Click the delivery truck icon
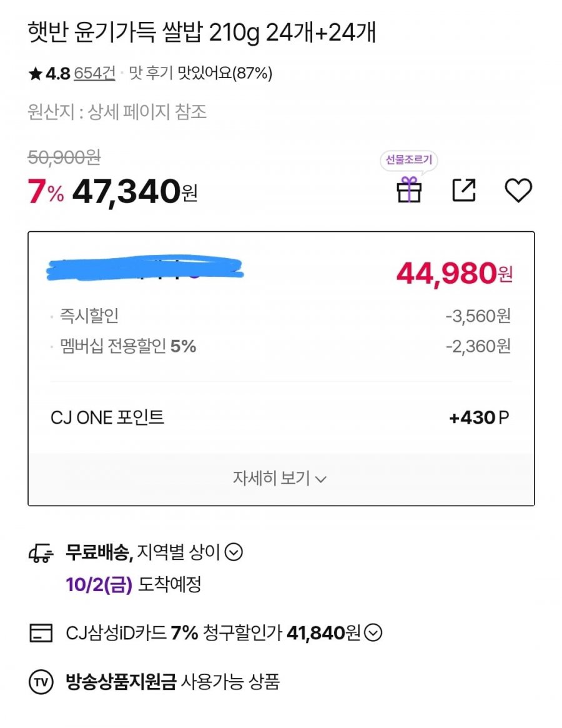The height and width of the screenshot is (728, 562). click(41, 554)
